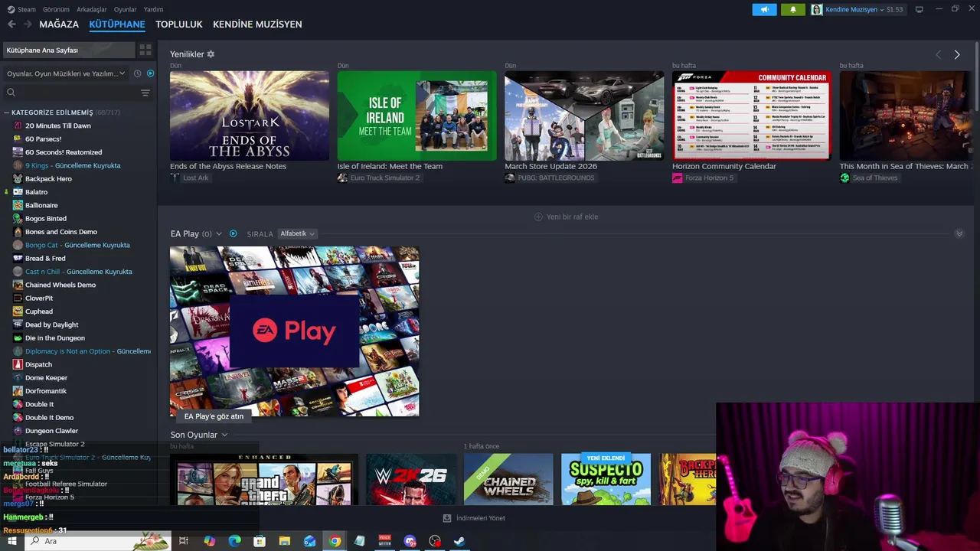Show previous news items with left arrow
This screenshot has width=980, height=551.
tap(938, 54)
